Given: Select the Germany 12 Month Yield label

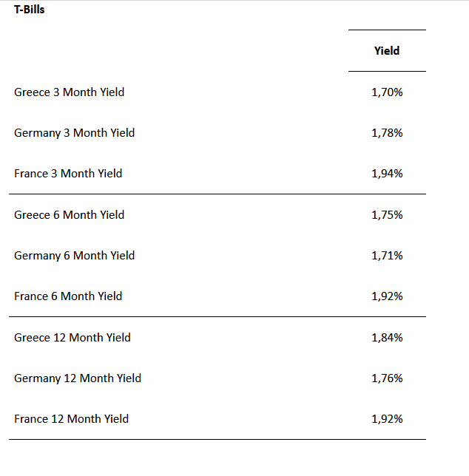Looking at the screenshot, I should click(78, 378).
